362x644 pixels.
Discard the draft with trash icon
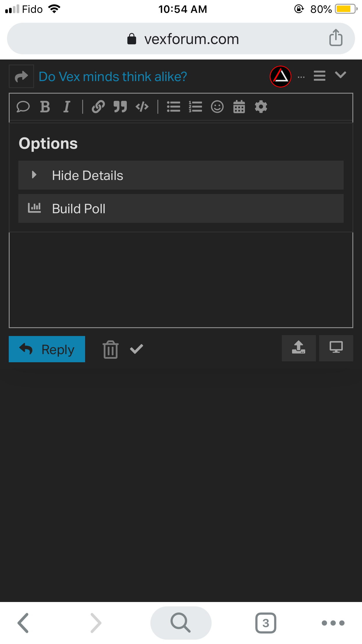click(x=110, y=349)
